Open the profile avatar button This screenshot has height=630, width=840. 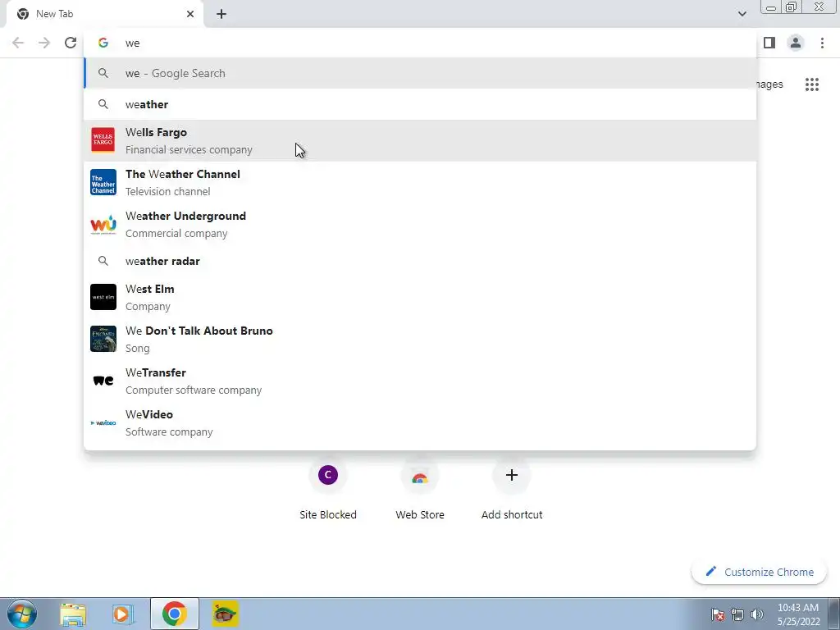796,43
